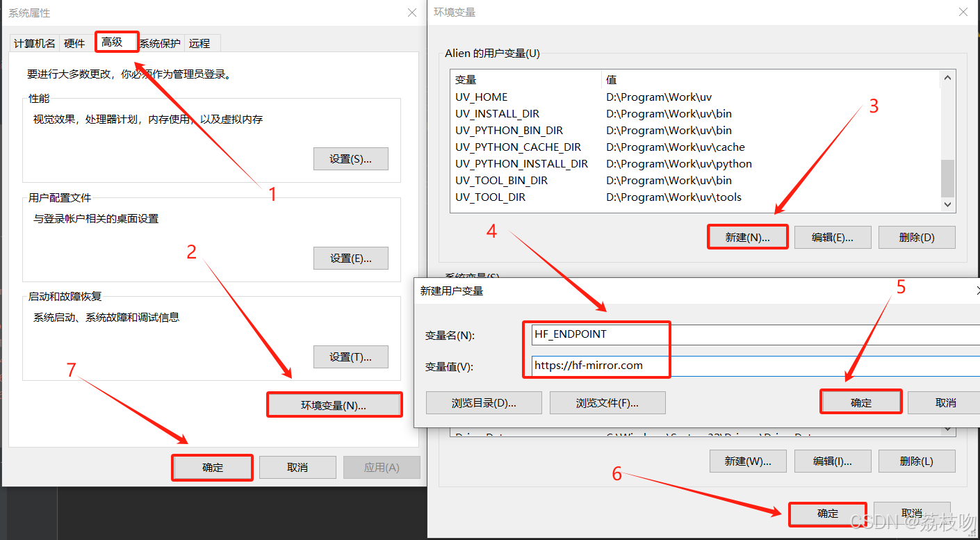Select the UV_PYTHON_BIN_DIR variable

[x=509, y=131]
